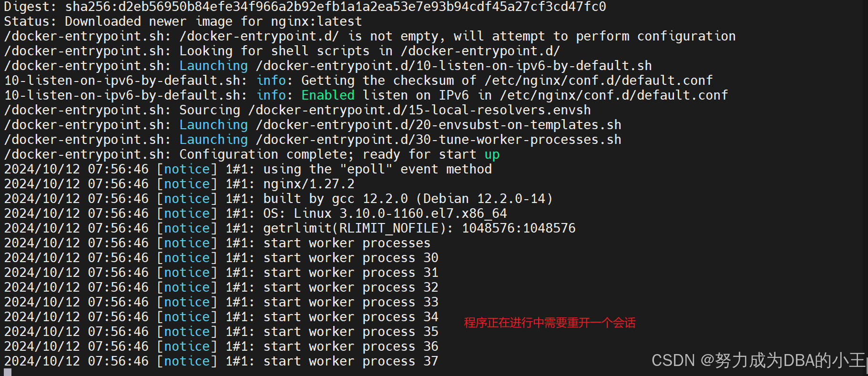Click the 'using the "epoll" event method' line
The image size is (868, 376).
tap(248, 169)
